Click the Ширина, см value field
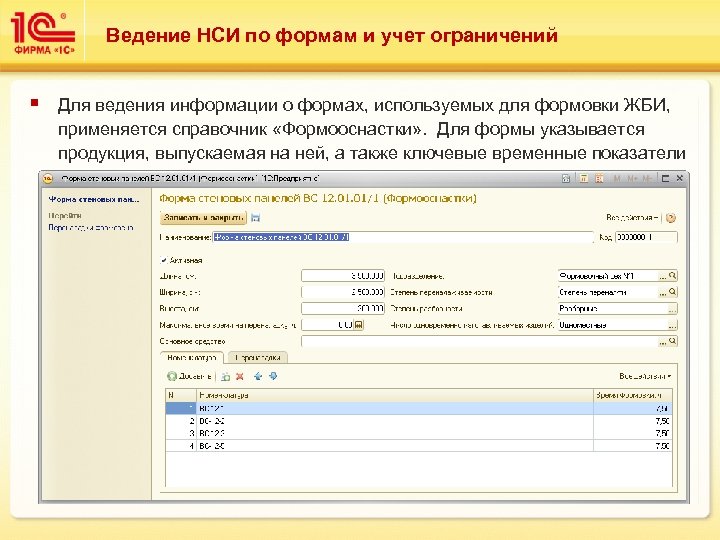This screenshot has width=720, height=540. (x=343, y=292)
